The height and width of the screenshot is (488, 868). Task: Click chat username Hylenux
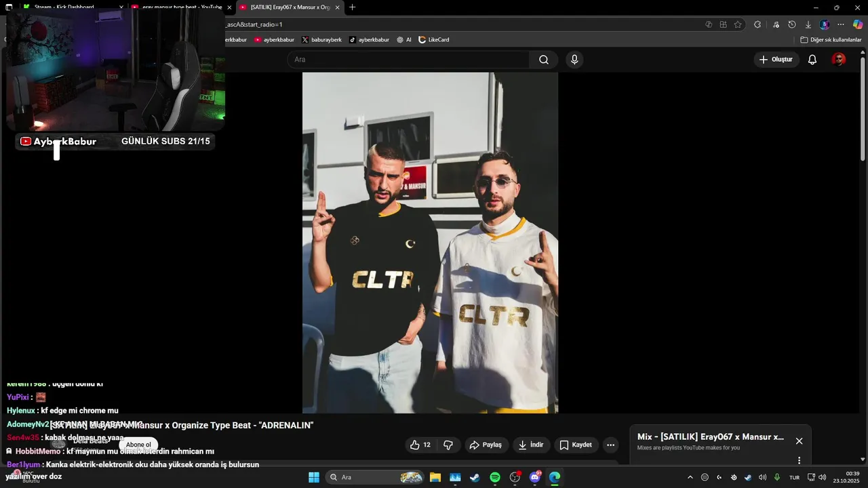[x=21, y=411]
